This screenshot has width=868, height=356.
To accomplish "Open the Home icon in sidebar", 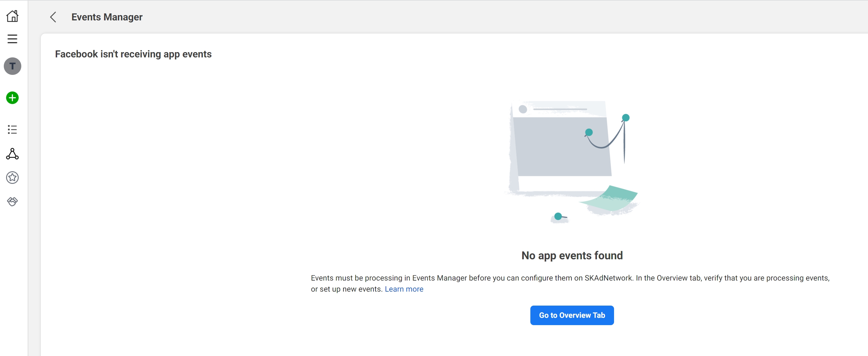I will tap(13, 16).
